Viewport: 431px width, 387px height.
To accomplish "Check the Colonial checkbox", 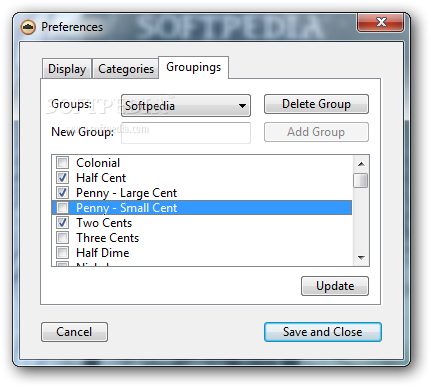I will pyautogui.click(x=62, y=163).
